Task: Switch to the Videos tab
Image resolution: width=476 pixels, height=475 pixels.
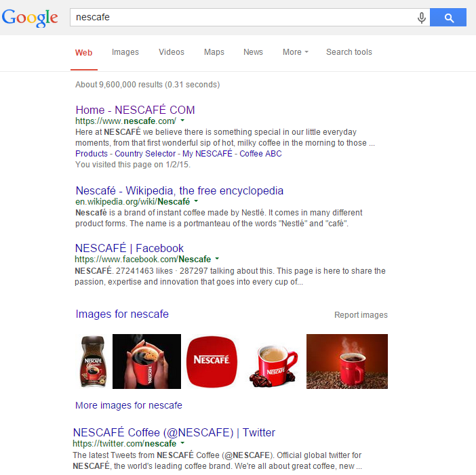Action: [172, 52]
